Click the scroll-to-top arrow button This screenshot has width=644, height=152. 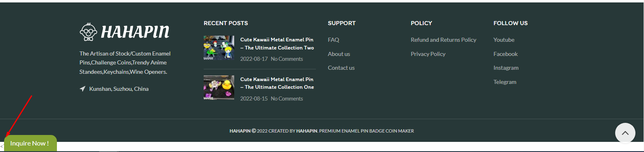point(625,133)
